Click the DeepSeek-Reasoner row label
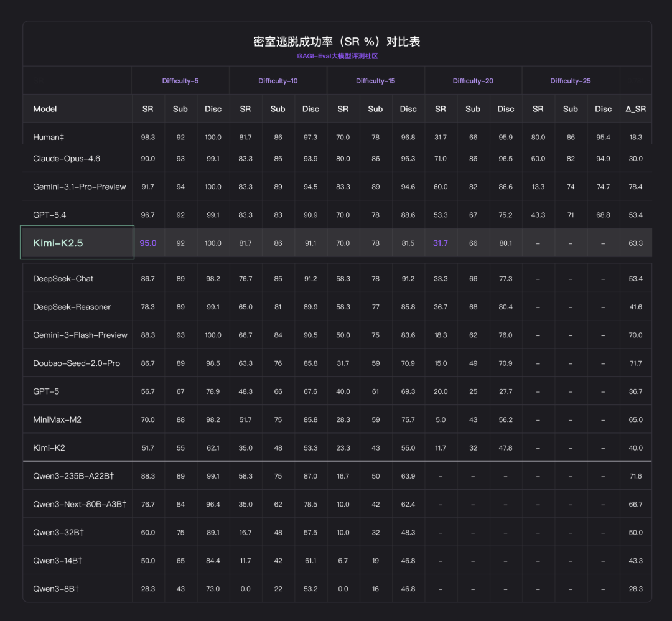Screen dimensions: 672x621 point(72,307)
